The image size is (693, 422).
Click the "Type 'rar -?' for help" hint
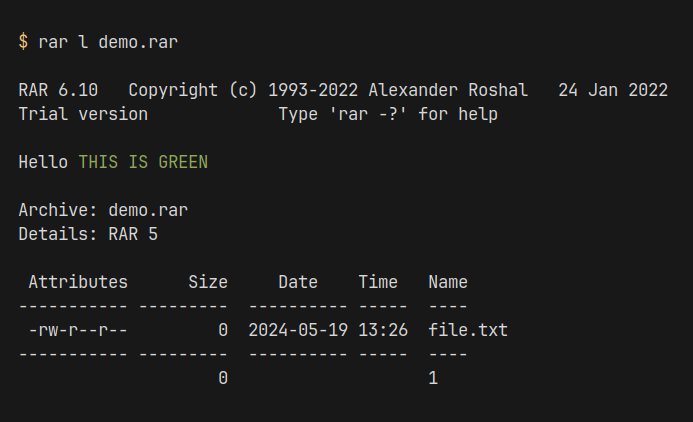pos(388,114)
